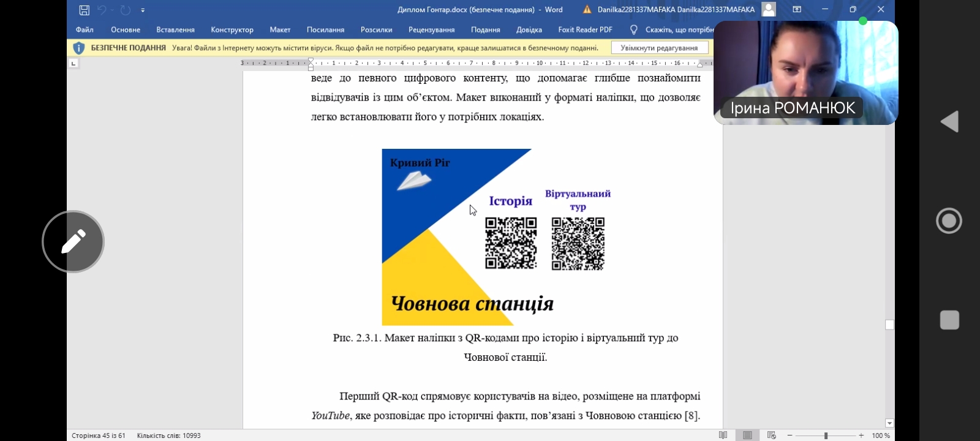Viewport: 980px width, 441px height.
Task: Click the Віртуальнаий тур QR code
Action: click(x=578, y=244)
